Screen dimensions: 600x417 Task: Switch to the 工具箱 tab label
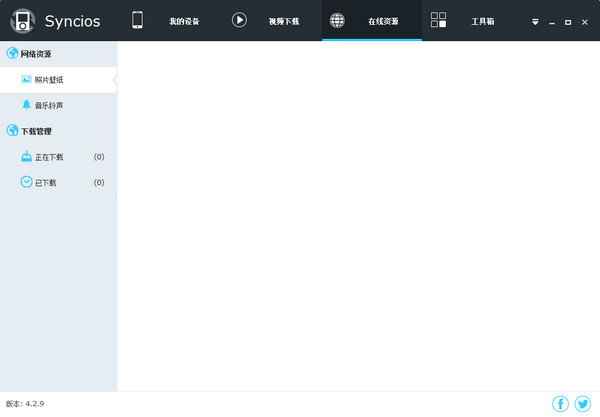[x=483, y=21]
